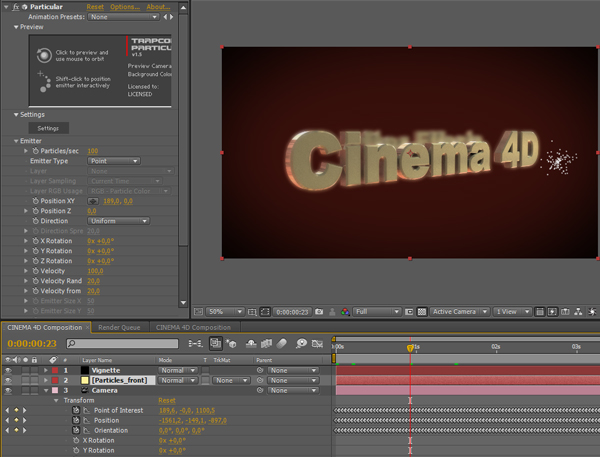Click the fast previews icon
This screenshot has height=457, width=600.
[x=552, y=312]
